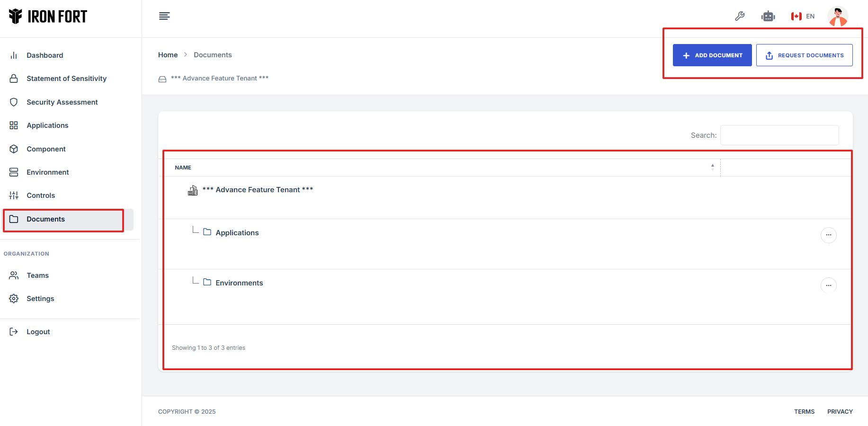Click the Iron Fort logo
The image size is (868, 426).
pyautogui.click(x=48, y=17)
